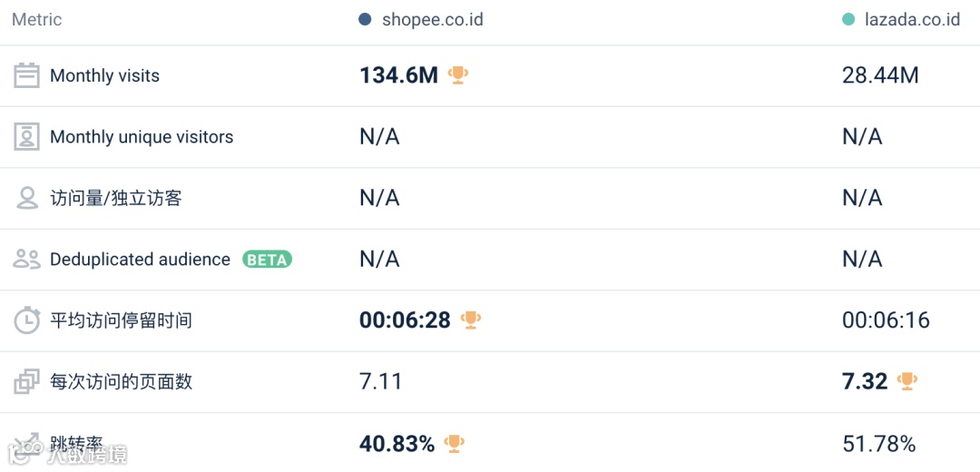Click shopee N/A in Monthly unique visitors row
The image size is (980, 472).
379,137
